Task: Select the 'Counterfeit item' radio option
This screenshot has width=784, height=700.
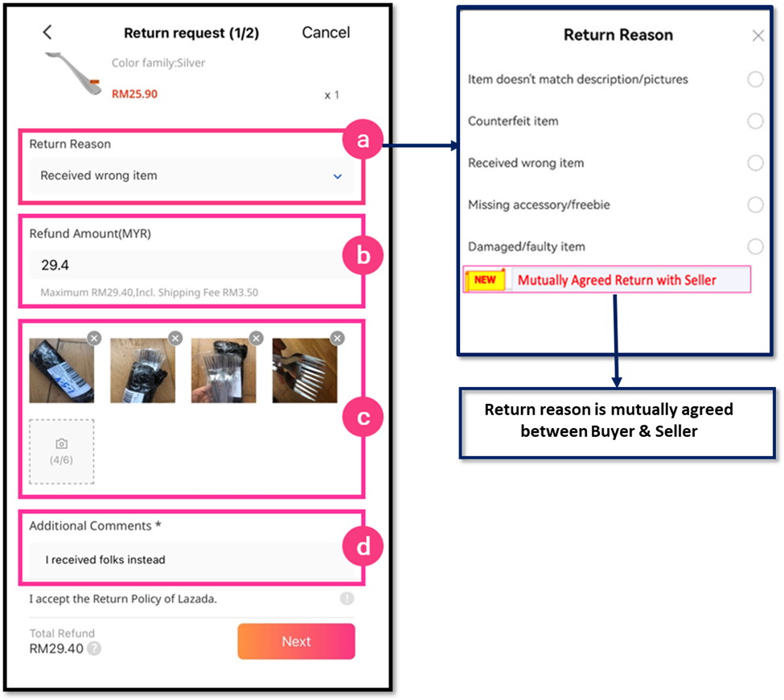Action: coord(756,121)
